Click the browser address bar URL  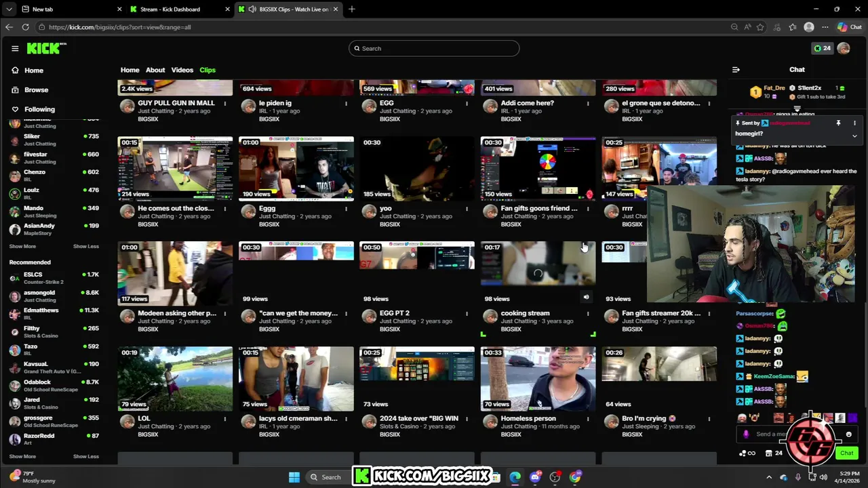click(x=119, y=27)
